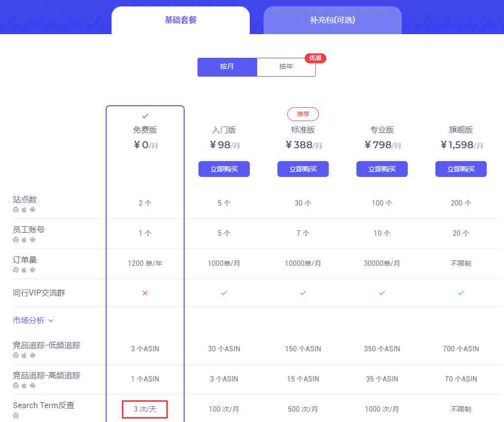Collapse the 市场分析 section chevron
The width and height of the screenshot is (504, 422).
tap(51, 320)
